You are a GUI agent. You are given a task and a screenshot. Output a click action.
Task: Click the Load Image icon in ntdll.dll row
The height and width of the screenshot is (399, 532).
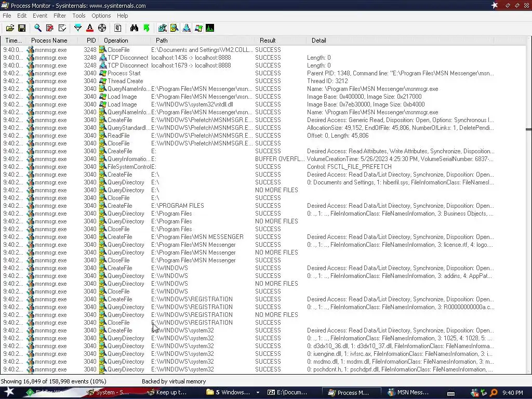tap(103, 104)
